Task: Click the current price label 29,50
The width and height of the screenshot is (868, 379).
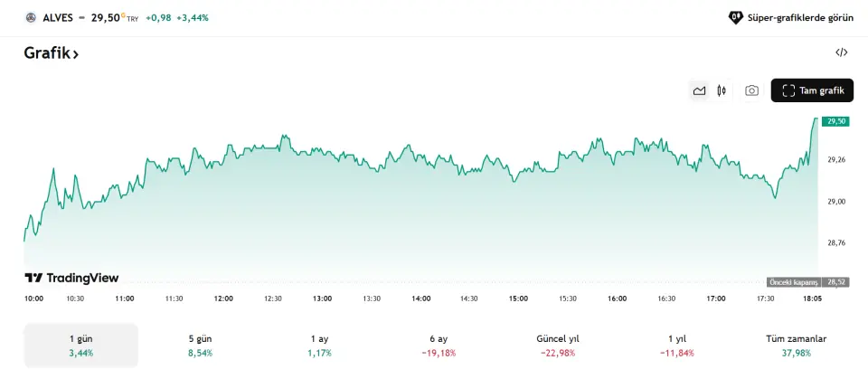Action: [836, 121]
